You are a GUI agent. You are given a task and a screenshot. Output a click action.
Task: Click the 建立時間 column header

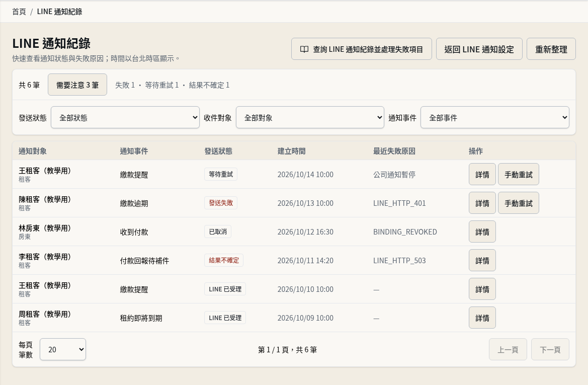click(x=291, y=151)
